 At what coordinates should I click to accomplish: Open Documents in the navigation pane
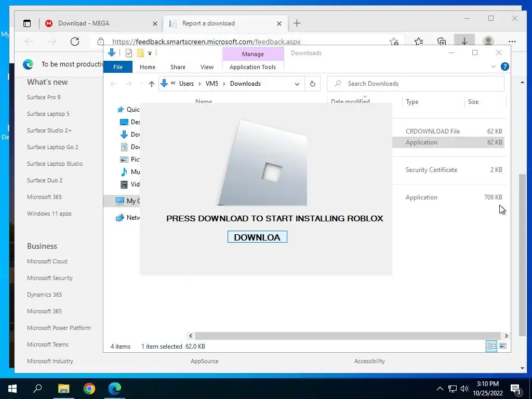130,147
